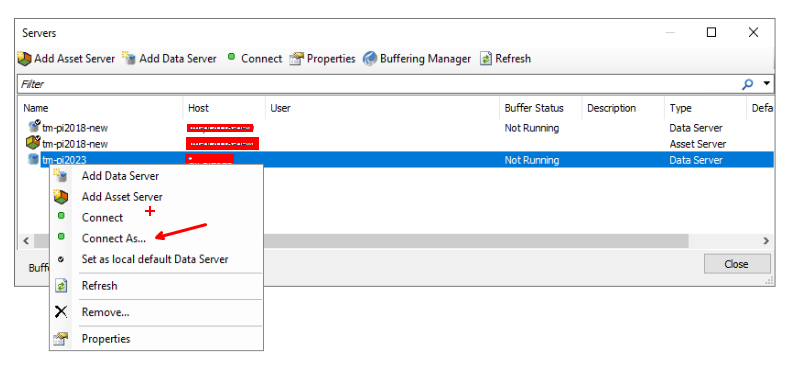
Task: Select the tm-pi2018-new Data Server row
Action: 396,128
